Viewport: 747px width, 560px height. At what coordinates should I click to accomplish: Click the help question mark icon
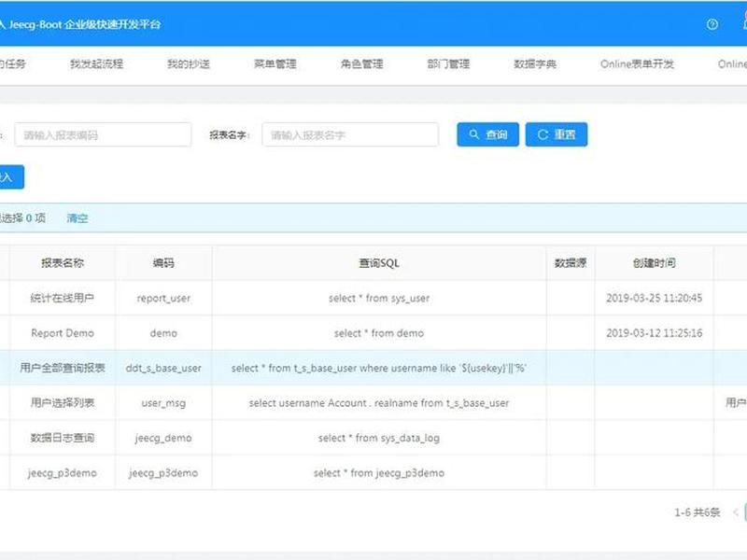pyautogui.click(x=712, y=24)
